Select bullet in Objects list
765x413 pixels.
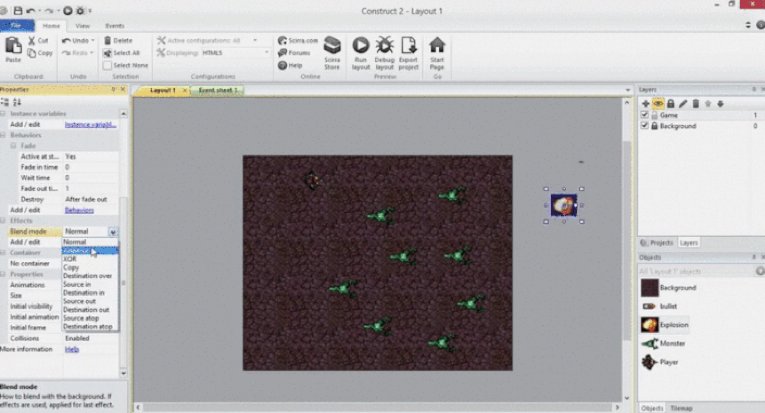(660, 306)
